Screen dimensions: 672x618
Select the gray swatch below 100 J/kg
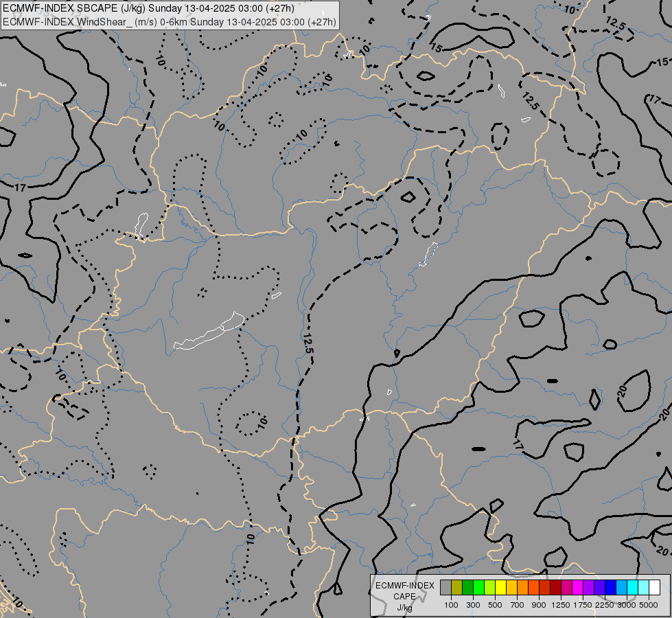445,588
